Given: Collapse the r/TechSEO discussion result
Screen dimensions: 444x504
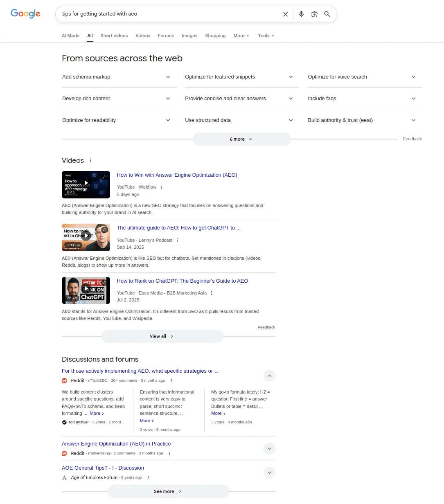Looking at the screenshot, I should click(x=269, y=376).
